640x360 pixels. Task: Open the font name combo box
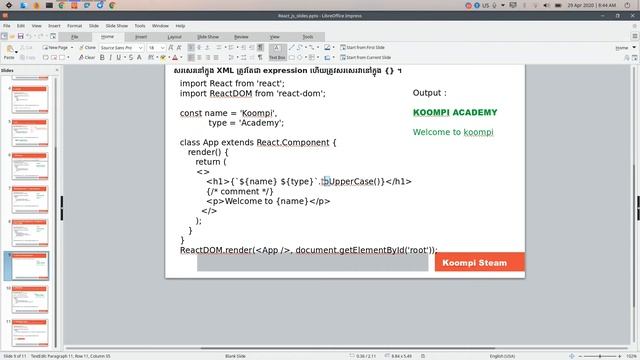(121, 48)
